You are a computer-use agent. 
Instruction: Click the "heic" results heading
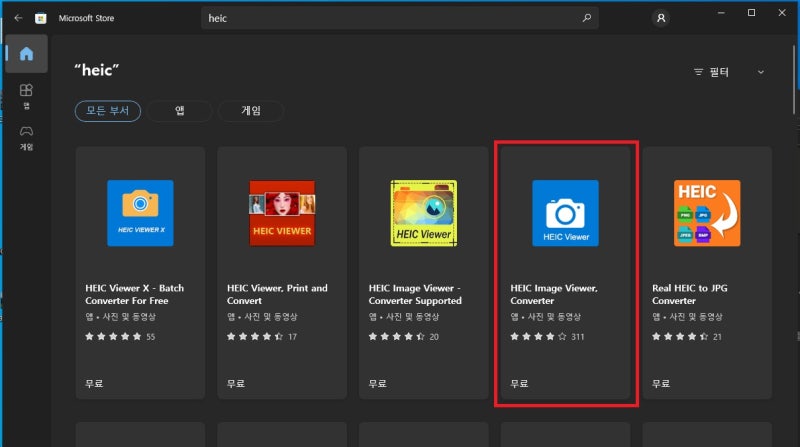coord(96,70)
